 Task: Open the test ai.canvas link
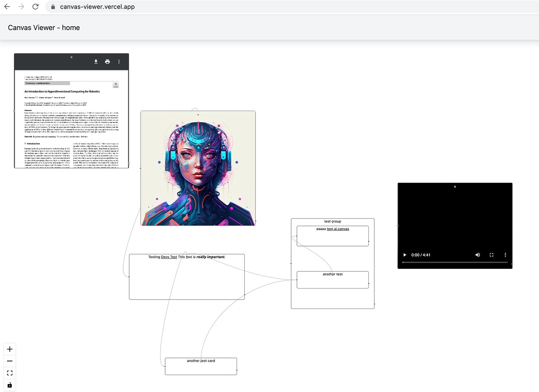337,229
